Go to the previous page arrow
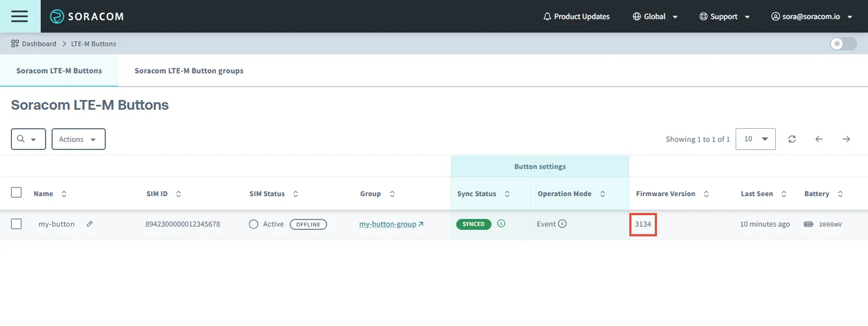Screen dimensions: 868x326 click(819, 139)
